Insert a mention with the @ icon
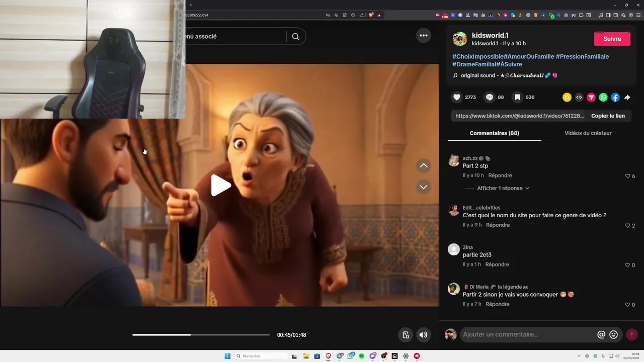Screen dimensions: 644x362 point(601,334)
